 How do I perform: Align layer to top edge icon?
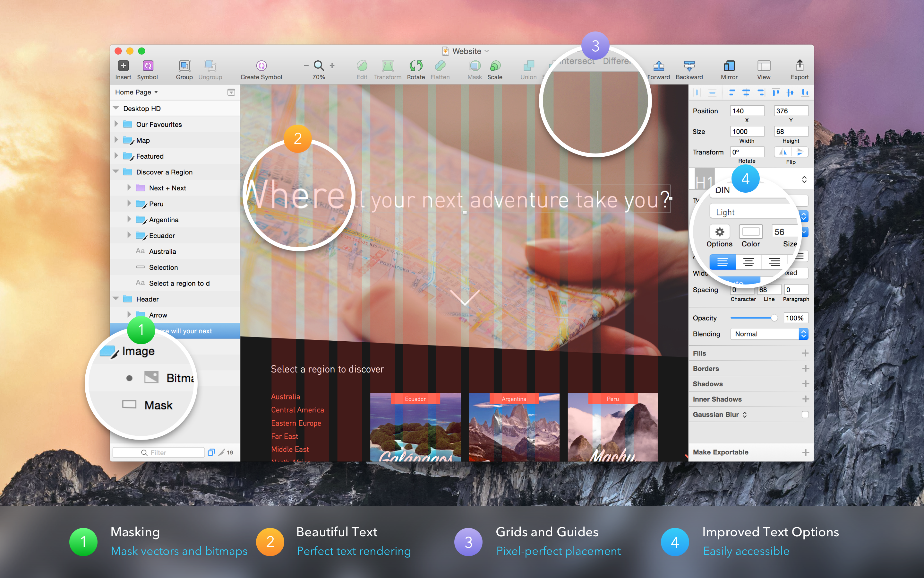pos(775,92)
